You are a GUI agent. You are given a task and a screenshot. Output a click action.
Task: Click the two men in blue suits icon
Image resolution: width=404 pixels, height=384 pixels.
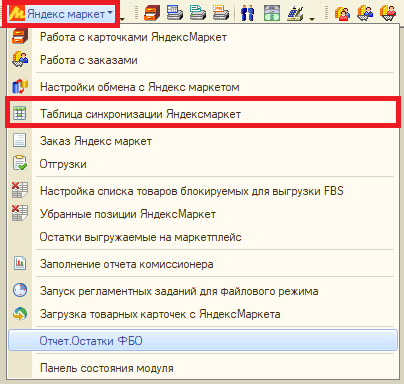click(247, 13)
